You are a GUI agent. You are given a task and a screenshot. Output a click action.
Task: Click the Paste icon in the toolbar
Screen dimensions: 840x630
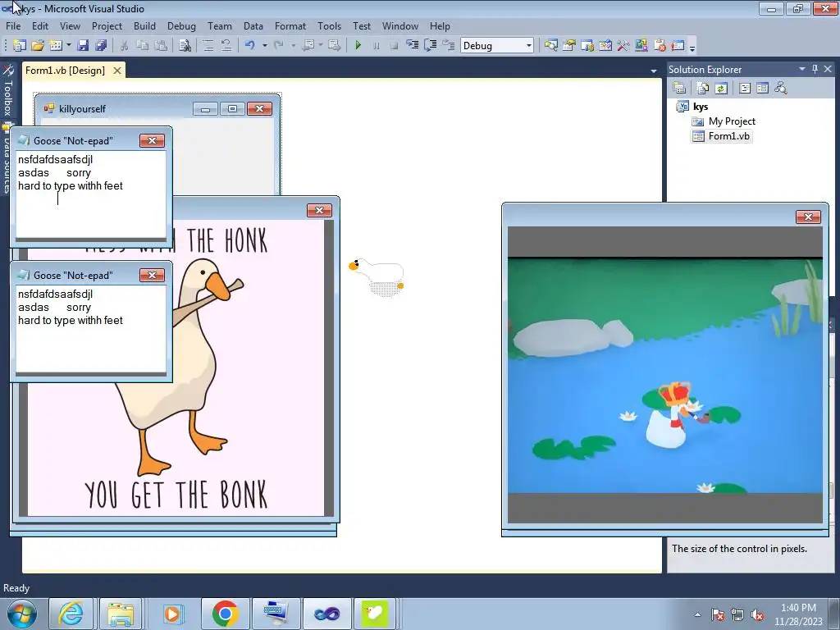(160, 46)
